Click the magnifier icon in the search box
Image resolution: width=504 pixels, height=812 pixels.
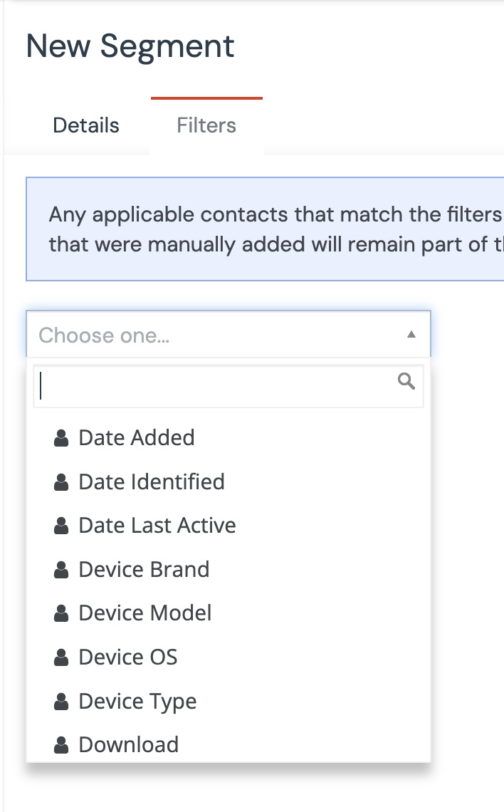tap(406, 382)
